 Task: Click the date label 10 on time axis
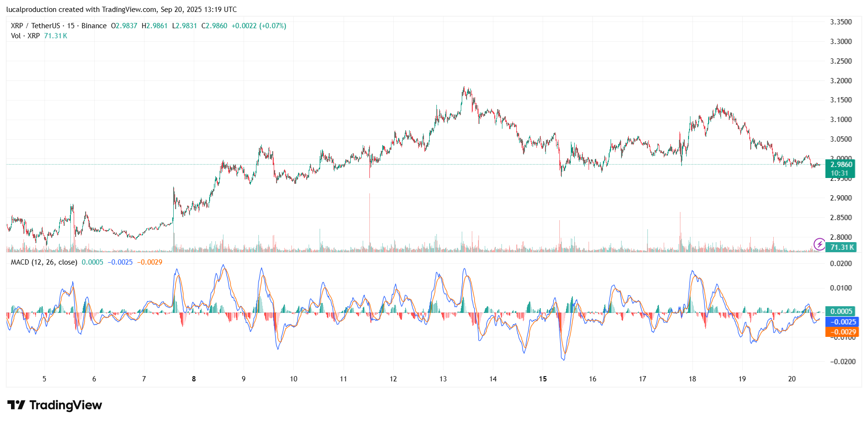click(294, 379)
